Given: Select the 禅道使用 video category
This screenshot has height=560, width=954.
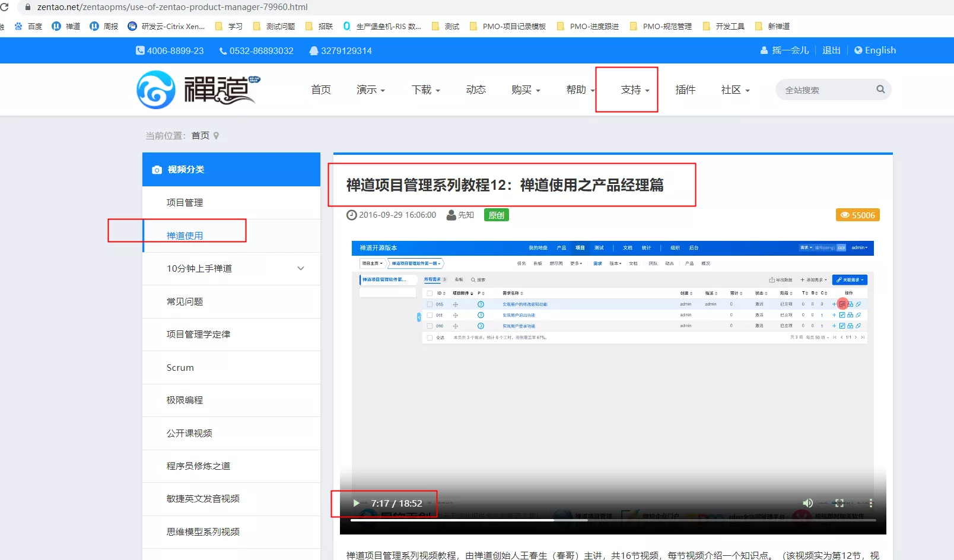Looking at the screenshot, I should click(x=231, y=236).
